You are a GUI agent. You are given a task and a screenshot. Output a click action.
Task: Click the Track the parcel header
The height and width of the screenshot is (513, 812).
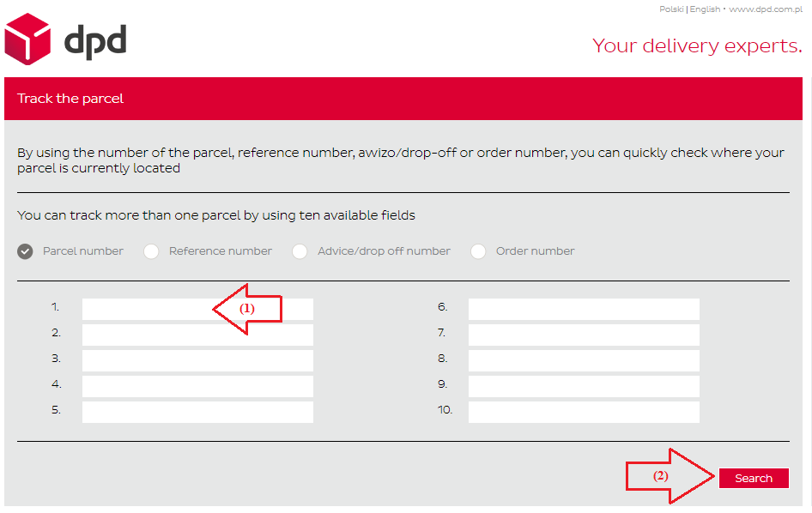[70, 99]
